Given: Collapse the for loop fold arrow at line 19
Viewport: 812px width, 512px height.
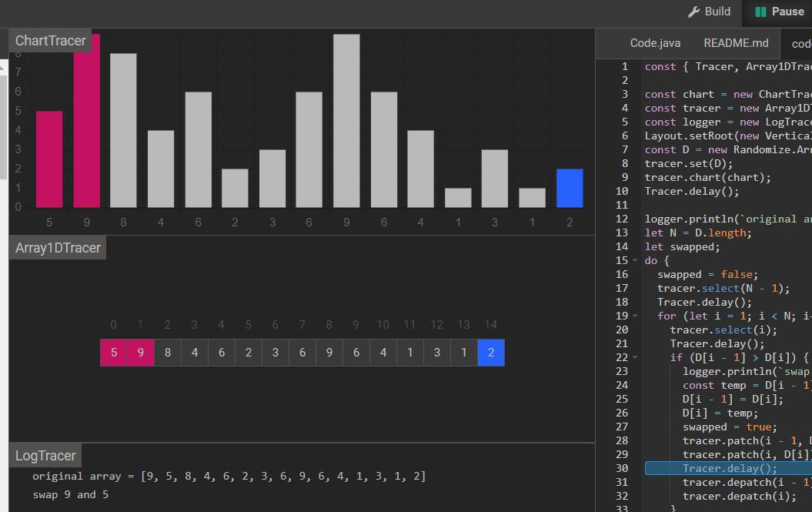Looking at the screenshot, I should 635,316.
